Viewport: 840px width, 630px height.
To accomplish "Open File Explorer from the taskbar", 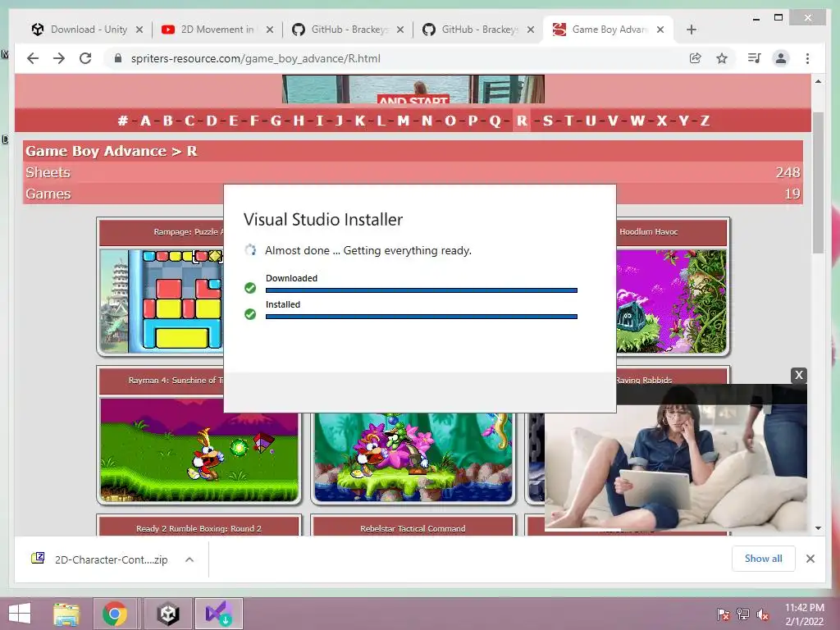I will (x=66, y=614).
